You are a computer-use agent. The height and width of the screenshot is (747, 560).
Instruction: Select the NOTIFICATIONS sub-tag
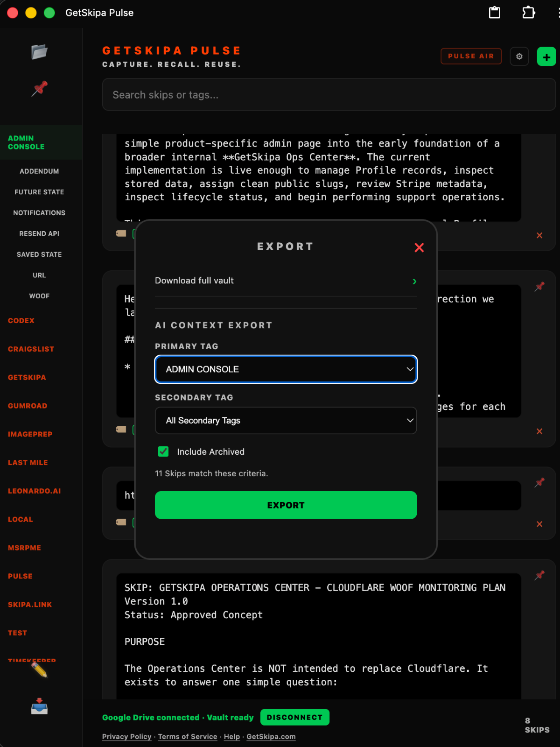click(39, 213)
